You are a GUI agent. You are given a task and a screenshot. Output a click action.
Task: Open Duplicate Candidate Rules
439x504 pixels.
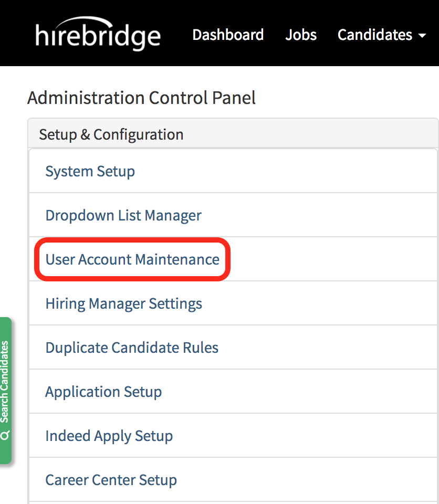pyautogui.click(x=132, y=348)
